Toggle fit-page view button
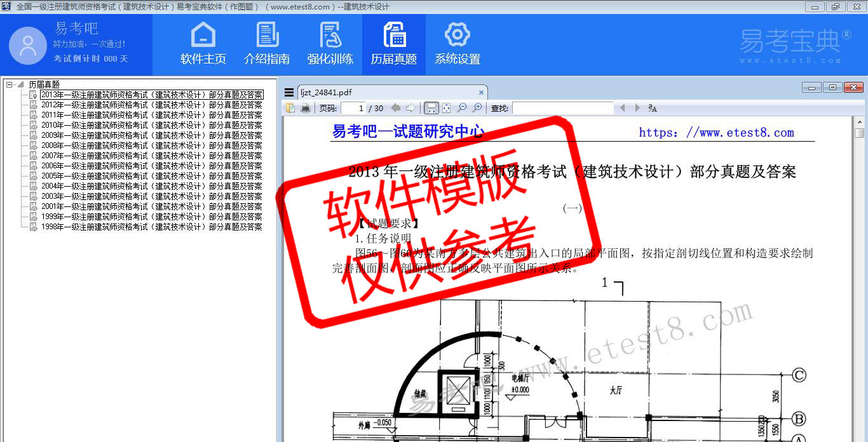 (447, 108)
